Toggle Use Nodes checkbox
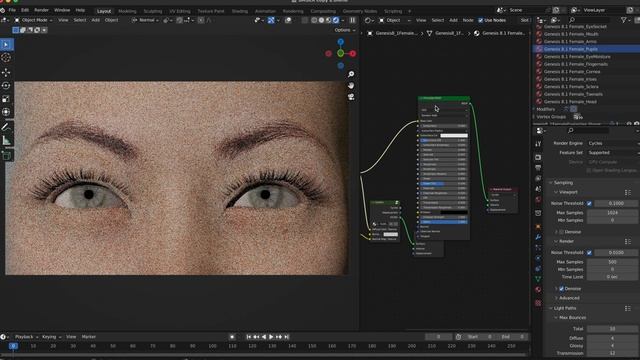The height and width of the screenshot is (360, 640). (480, 20)
